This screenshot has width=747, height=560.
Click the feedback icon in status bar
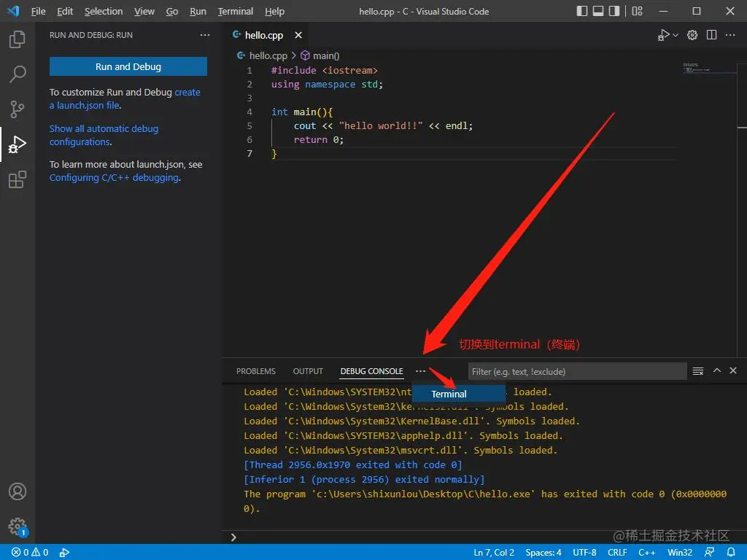(709, 553)
